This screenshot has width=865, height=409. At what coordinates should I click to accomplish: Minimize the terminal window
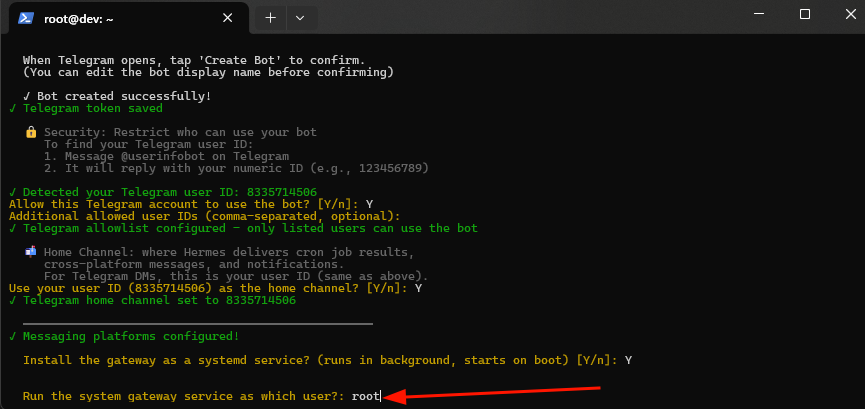(x=759, y=14)
